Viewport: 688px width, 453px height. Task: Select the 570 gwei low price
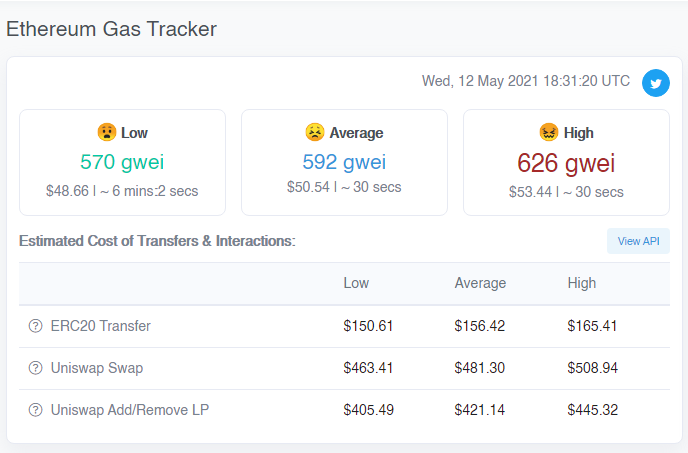(122, 162)
